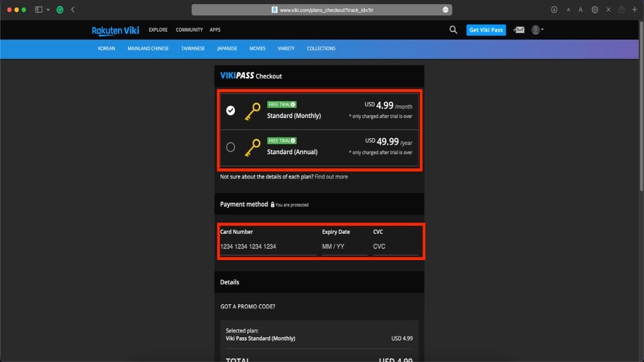644x362 pixels.
Task: Go back with the browser back arrow
Action: coord(72,9)
